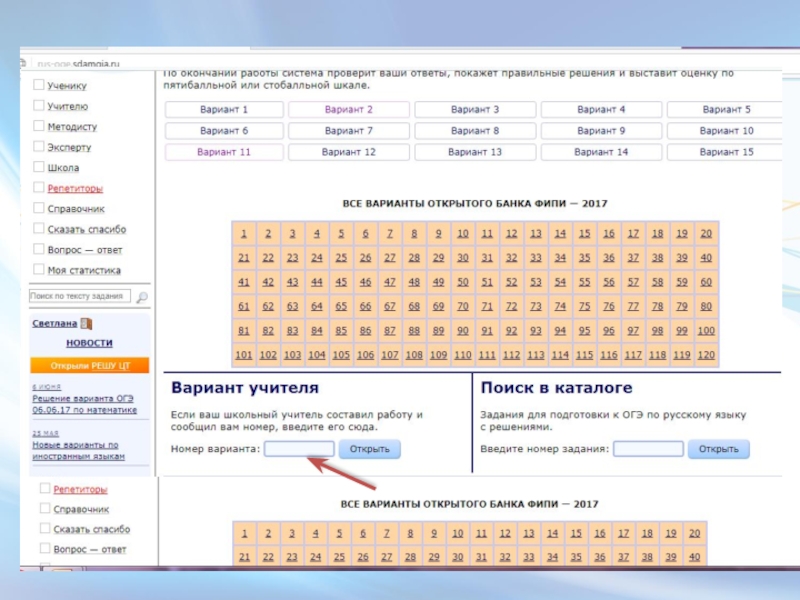Open the НОВОСТИ link in the sidebar
Screen dimensions: 800x600
coord(89,343)
